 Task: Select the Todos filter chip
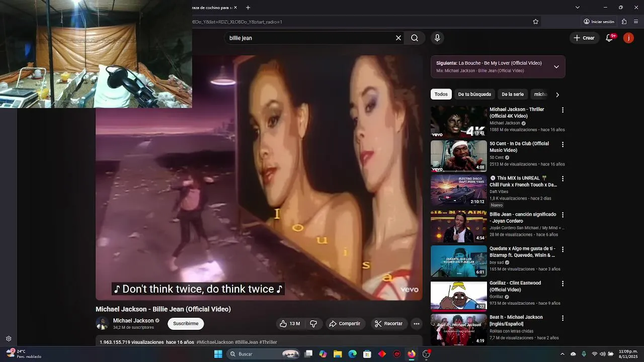click(441, 95)
